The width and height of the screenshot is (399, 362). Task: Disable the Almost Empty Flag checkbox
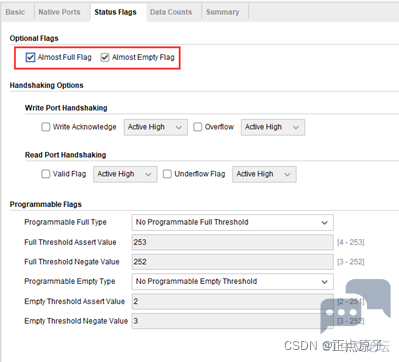[105, 57]
